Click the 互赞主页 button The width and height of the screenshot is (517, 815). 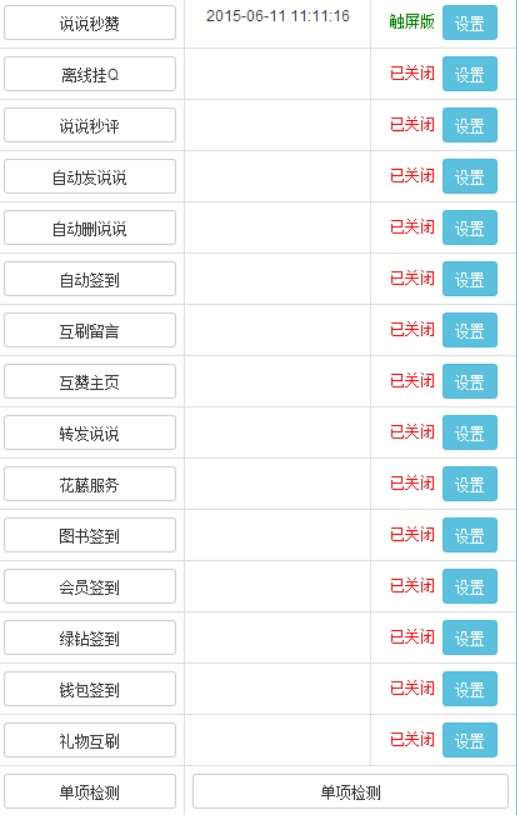click(x=89, y=382)
